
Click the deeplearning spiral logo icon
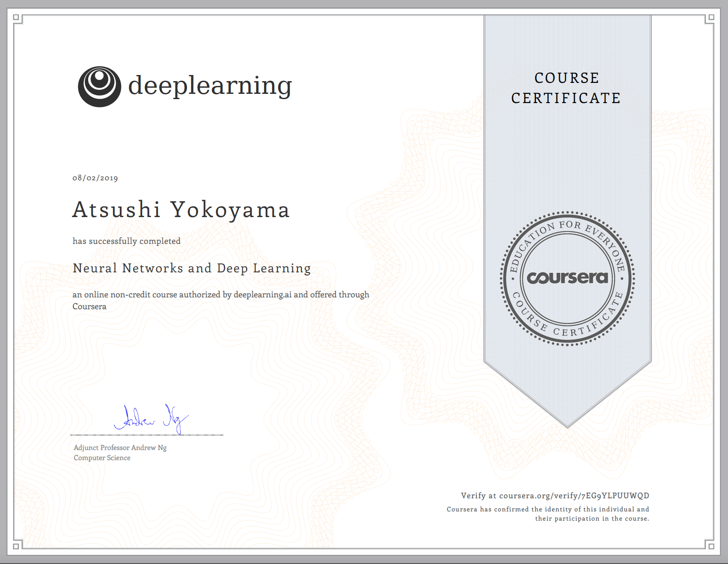tap(98, 86)
